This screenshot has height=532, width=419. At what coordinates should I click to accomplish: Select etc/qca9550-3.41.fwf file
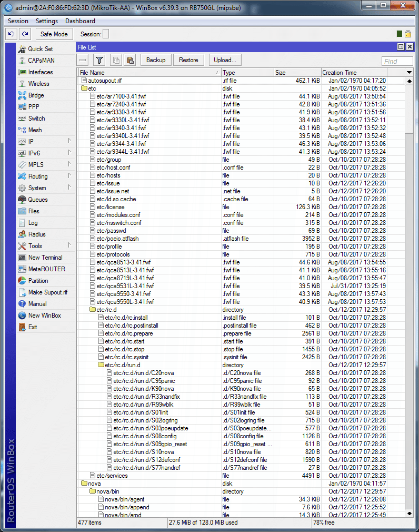[x=241, y=294]
